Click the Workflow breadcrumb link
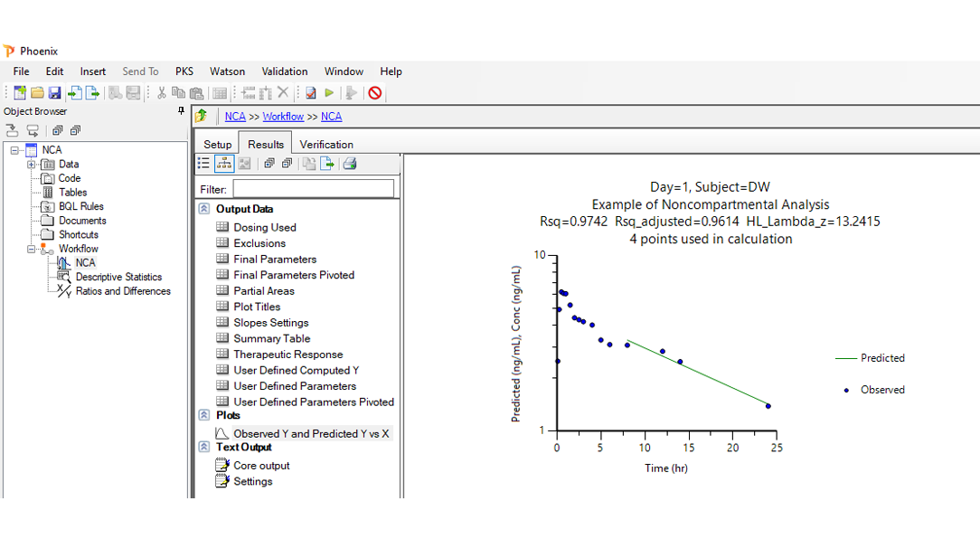 coord(283,117)
